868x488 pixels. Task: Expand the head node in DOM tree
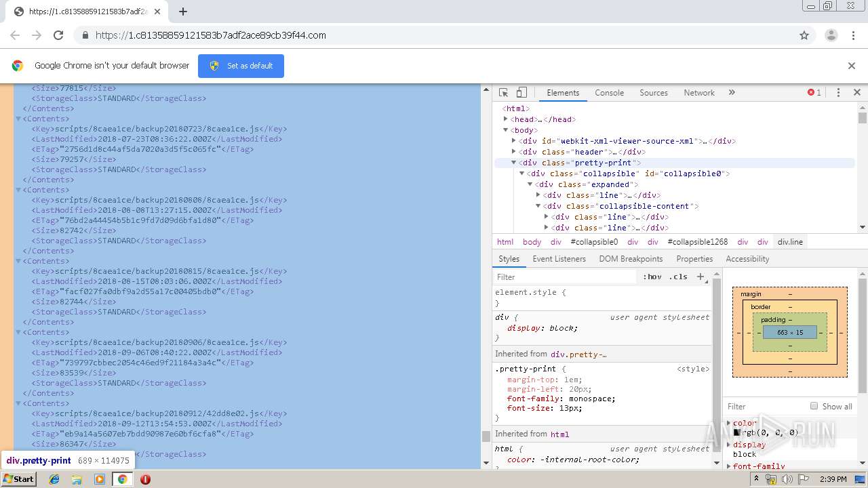click(505, 119)
